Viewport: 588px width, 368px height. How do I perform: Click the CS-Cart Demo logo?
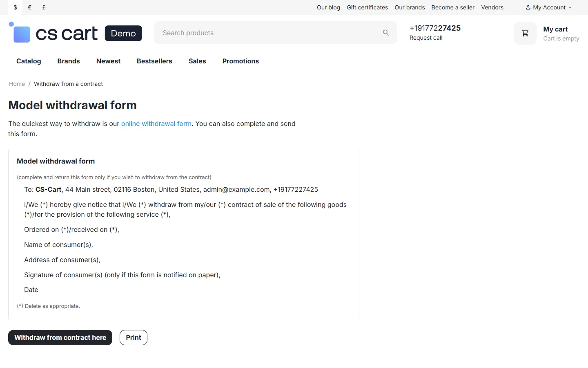(x=76, y=33)
